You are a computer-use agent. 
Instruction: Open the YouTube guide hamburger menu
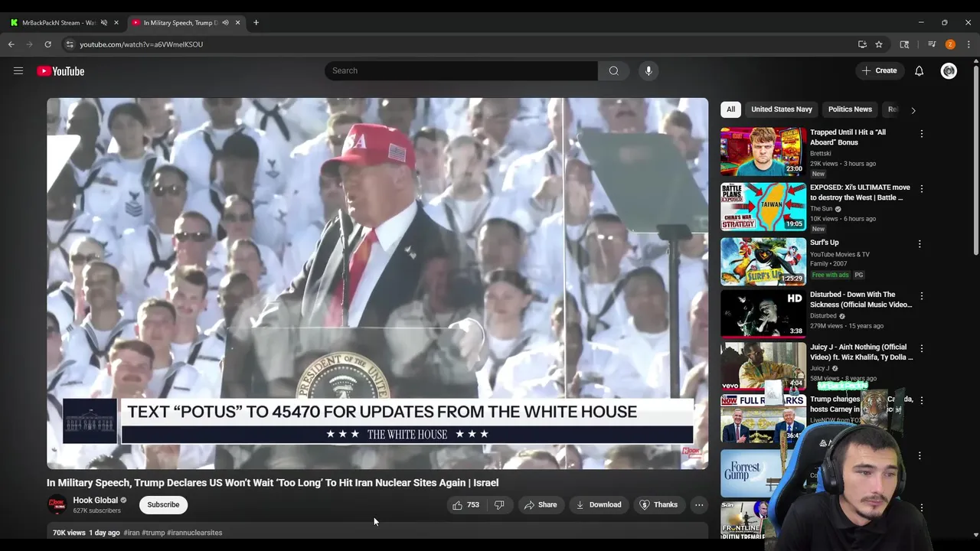coord(18,70)
